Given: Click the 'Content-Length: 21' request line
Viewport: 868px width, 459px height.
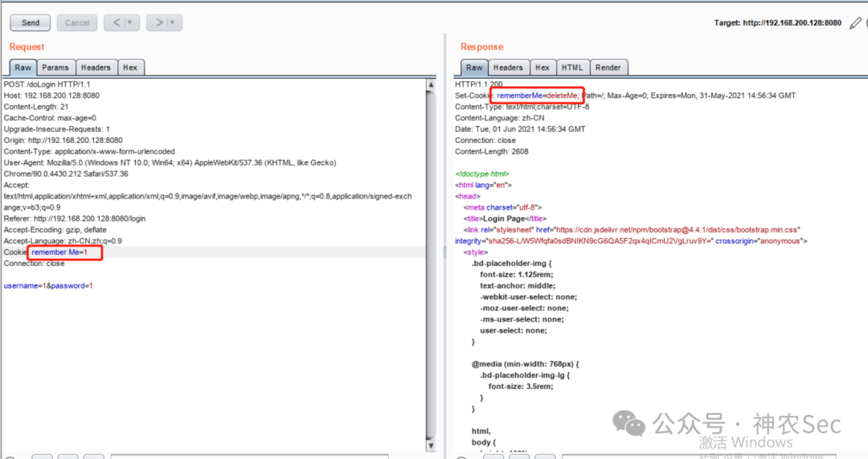Looking at the screenshot, I should (x=36, y=107).
